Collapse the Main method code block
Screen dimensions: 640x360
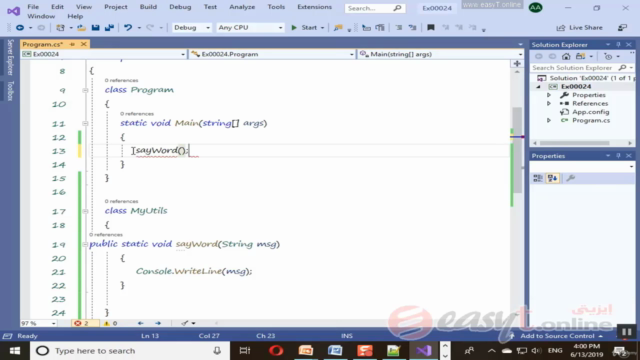click(x=85, y=123)
